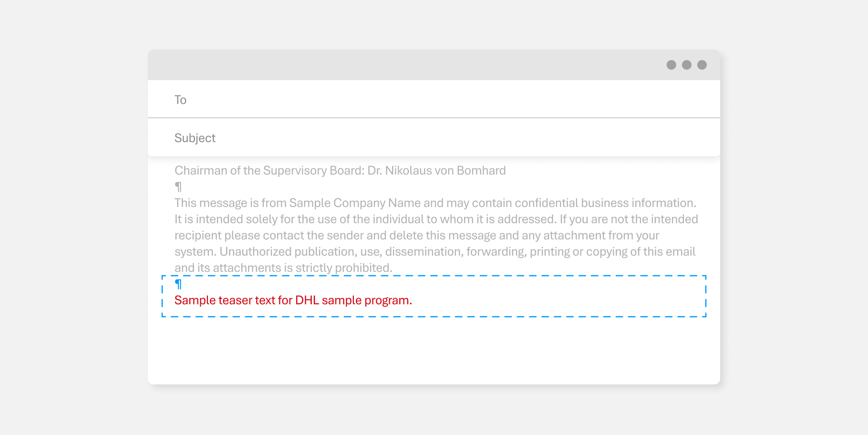Click the line starting "recipient please contact"
Image resolution: width=868 pixels, height=435 pixels.
(x=416, y=236)
